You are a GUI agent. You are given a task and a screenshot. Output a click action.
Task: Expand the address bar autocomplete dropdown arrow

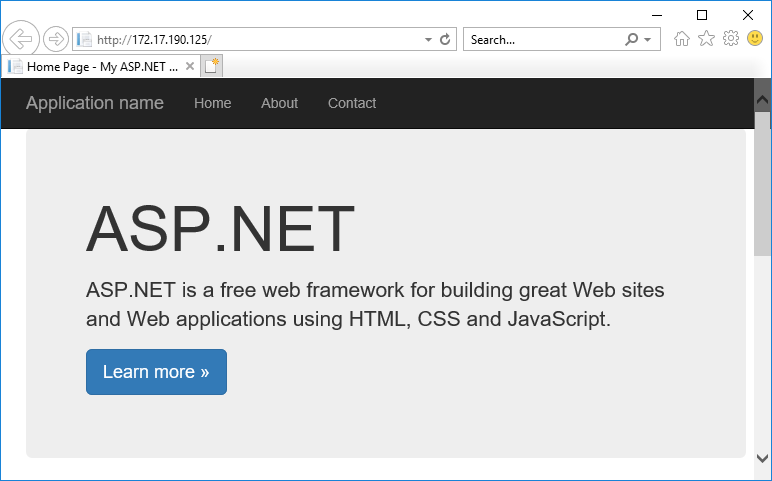coord(428,39)
